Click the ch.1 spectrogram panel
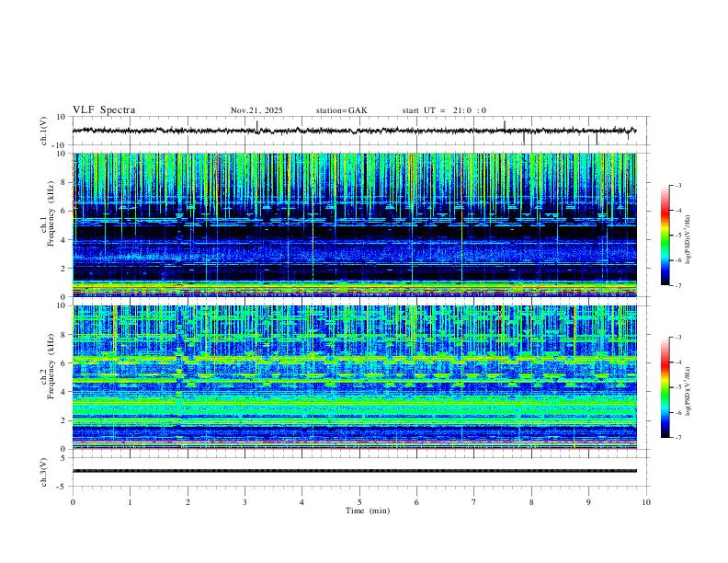Image resolution: width=728 pixels, height=563 pixels. (354, 224)
